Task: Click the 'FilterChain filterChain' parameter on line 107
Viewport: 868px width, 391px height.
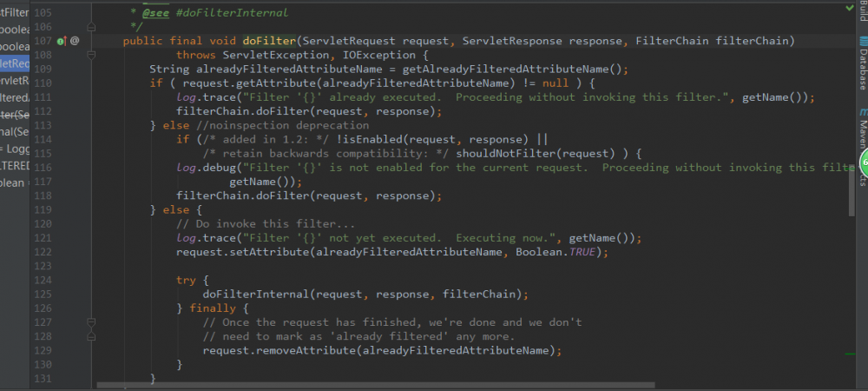Action: click(713, 41)
